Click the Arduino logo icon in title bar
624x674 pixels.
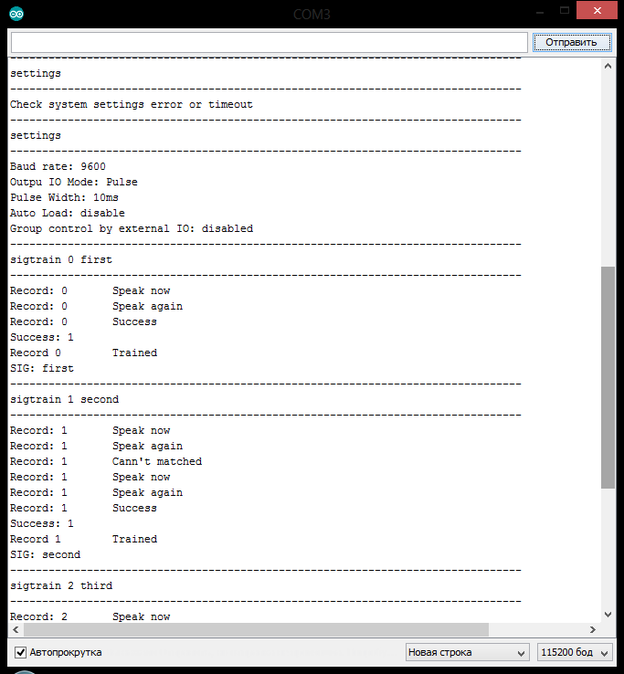pos(16,14)
